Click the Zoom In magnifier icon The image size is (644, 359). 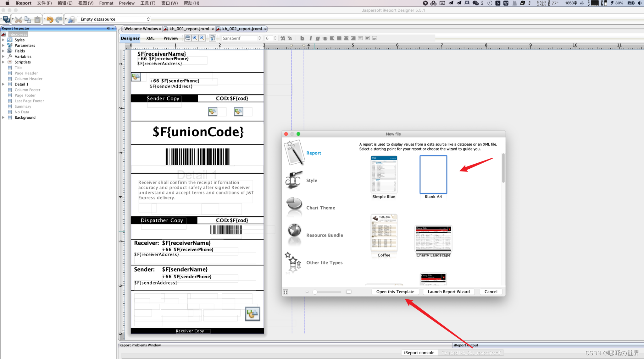point(195,38)
